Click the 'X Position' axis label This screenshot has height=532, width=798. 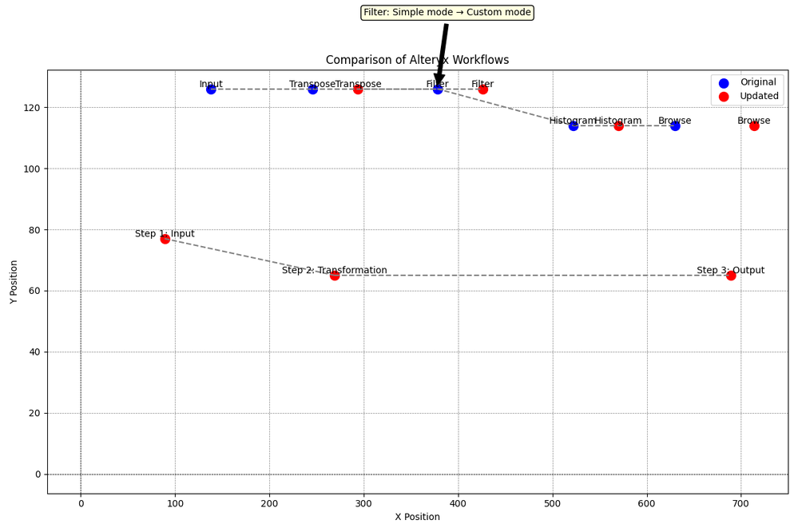[417, 517]
